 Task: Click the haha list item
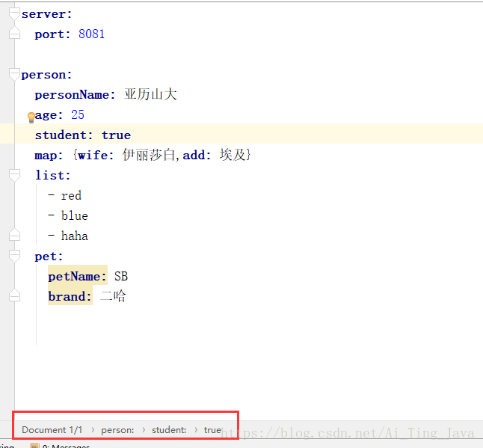pos(75,236)
